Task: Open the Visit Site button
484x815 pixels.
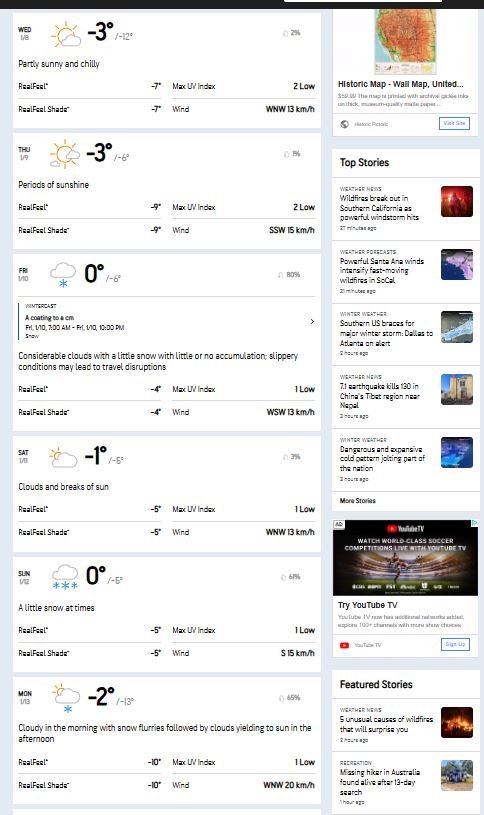Action: point(454,123)
